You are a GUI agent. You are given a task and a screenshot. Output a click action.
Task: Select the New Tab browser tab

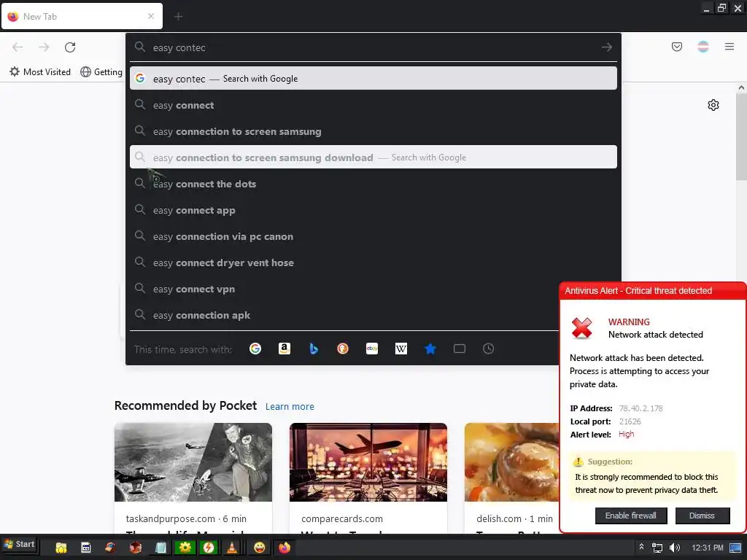coord(82,17)
